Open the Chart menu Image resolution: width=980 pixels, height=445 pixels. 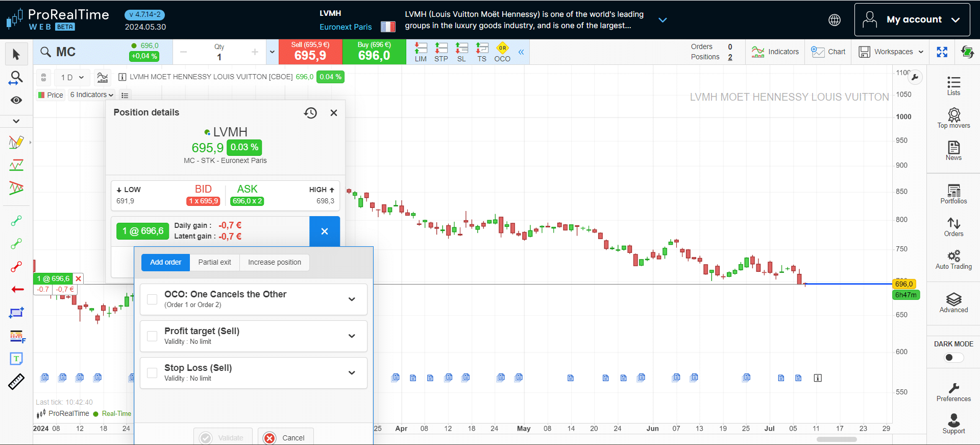[828, 52]
